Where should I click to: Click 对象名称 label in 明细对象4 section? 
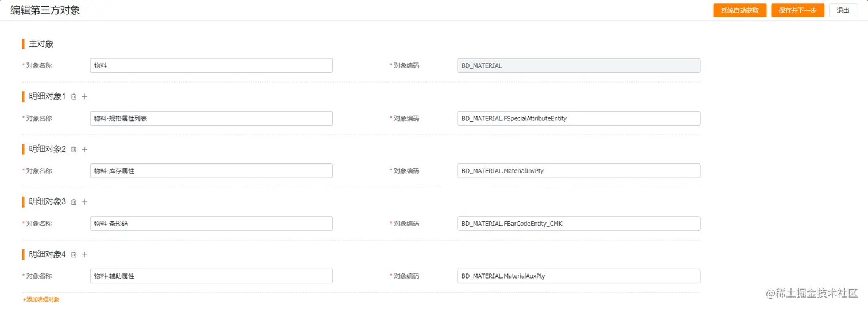click(x=39, y=276)
